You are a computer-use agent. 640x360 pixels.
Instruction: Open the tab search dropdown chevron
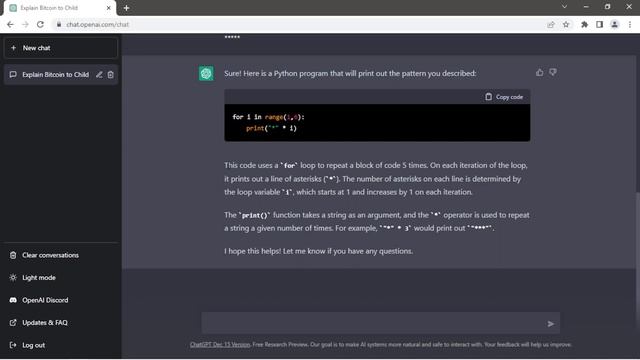point(564,7)
